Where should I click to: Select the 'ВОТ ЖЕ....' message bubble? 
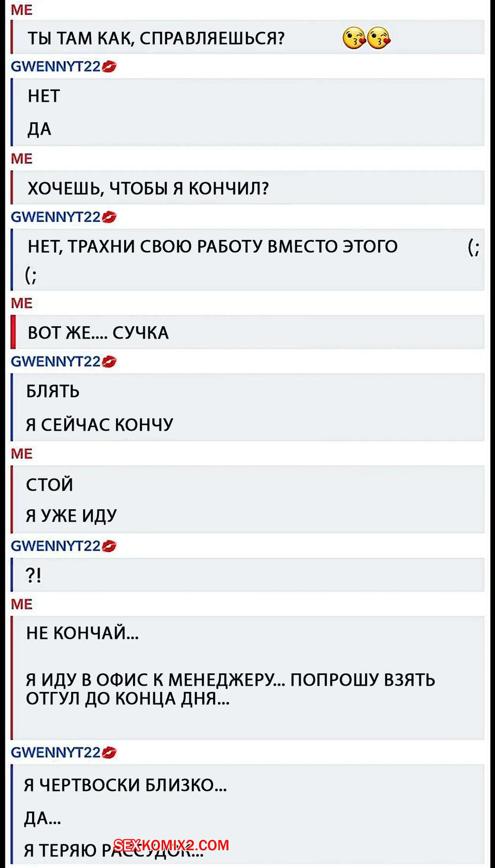click(x=248, y=333)
